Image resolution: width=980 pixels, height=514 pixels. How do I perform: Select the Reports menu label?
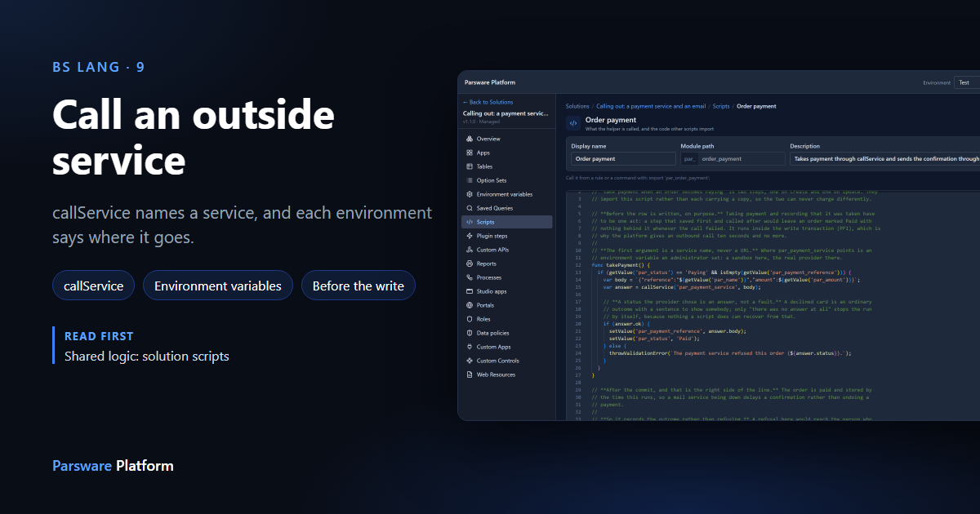pos(487,264)
